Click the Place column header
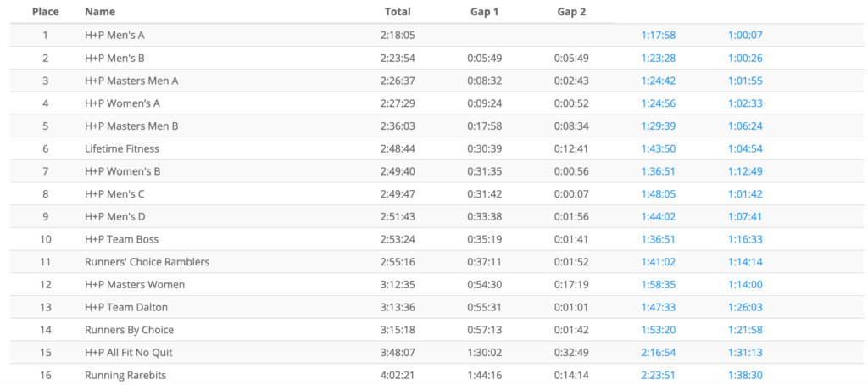868x385 pixels. (x=44, y=12)
